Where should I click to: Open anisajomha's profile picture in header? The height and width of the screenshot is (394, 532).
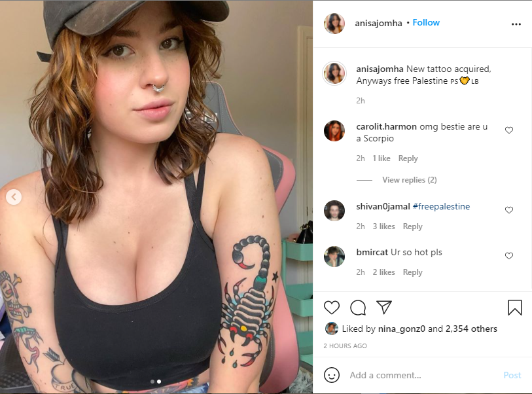334,24
